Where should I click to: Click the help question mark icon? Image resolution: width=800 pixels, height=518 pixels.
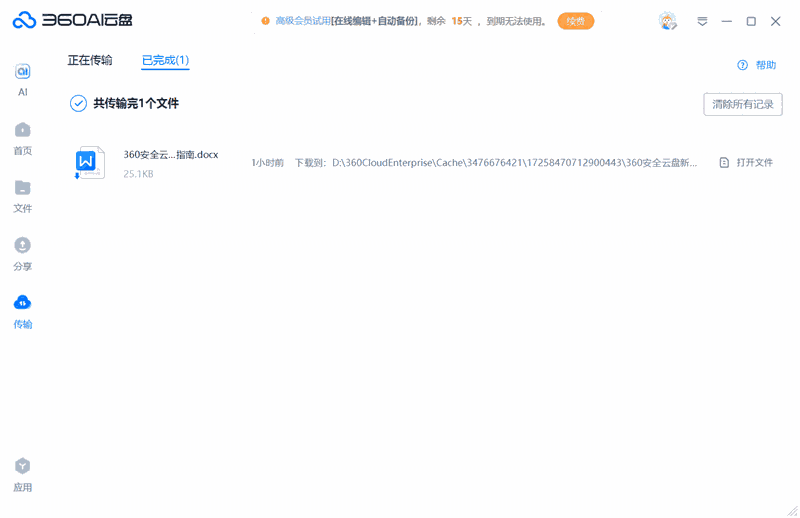tap(742, 65)
